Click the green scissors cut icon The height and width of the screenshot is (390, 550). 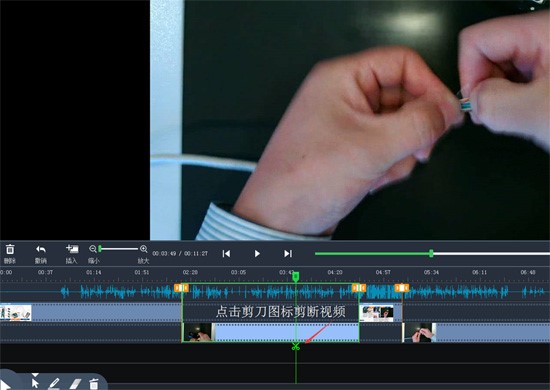pos(296,347)
